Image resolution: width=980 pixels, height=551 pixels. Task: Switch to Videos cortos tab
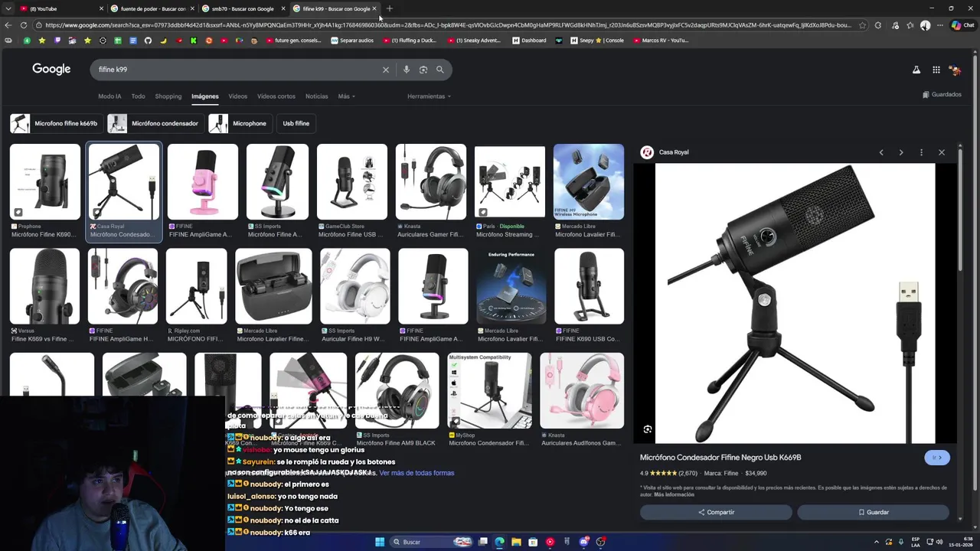[276, 96]
